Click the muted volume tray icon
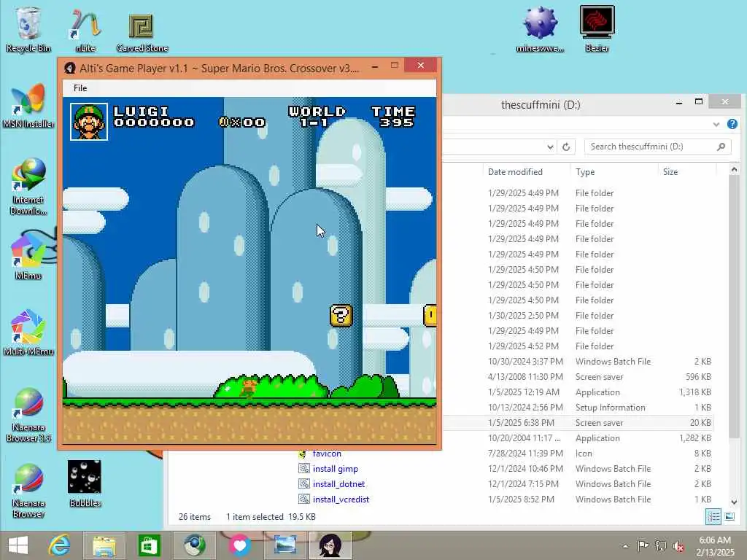747x560 pixels. pyautogui.click(x=678, y=546)
